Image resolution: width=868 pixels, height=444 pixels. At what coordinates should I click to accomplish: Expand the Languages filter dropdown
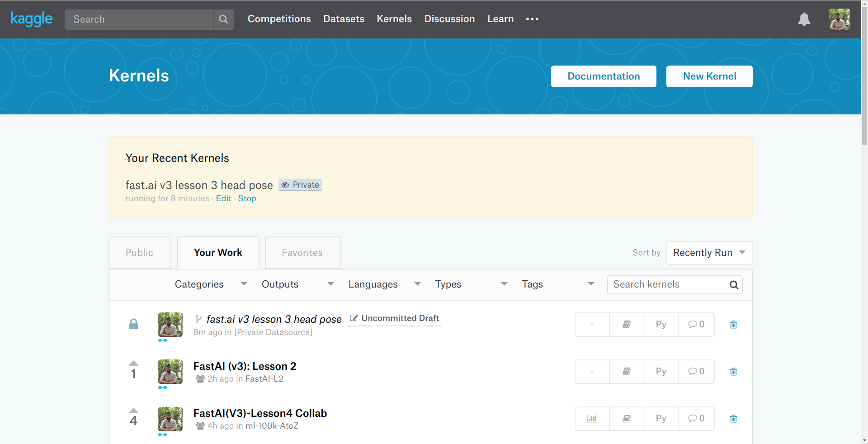point(384,284)
